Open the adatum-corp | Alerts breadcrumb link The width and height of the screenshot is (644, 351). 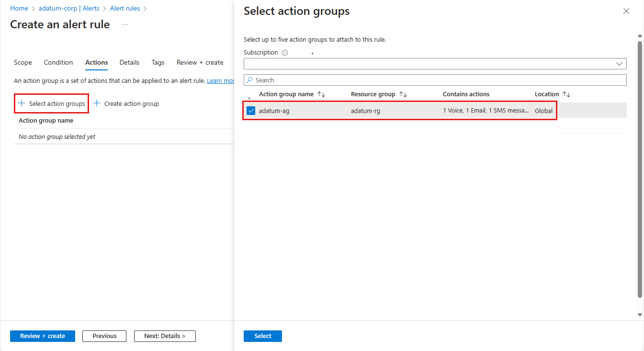click(x=69, y=8)
